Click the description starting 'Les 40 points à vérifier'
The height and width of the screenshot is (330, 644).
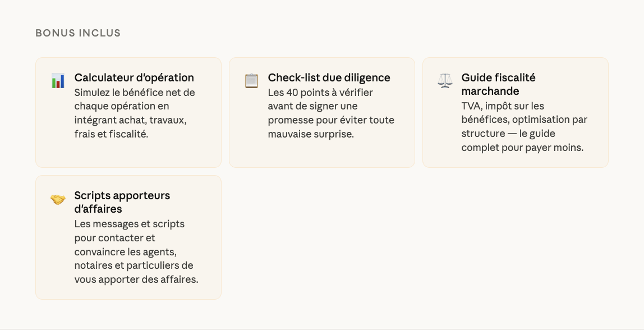pyautogui.click(x=331, y=113)
